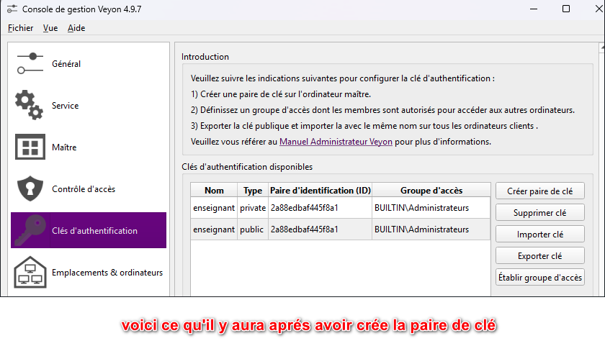Image resolution: width=605 pixels, height=364 pixels.
Task: Click the Service gears icon
Action: (30, 105)
